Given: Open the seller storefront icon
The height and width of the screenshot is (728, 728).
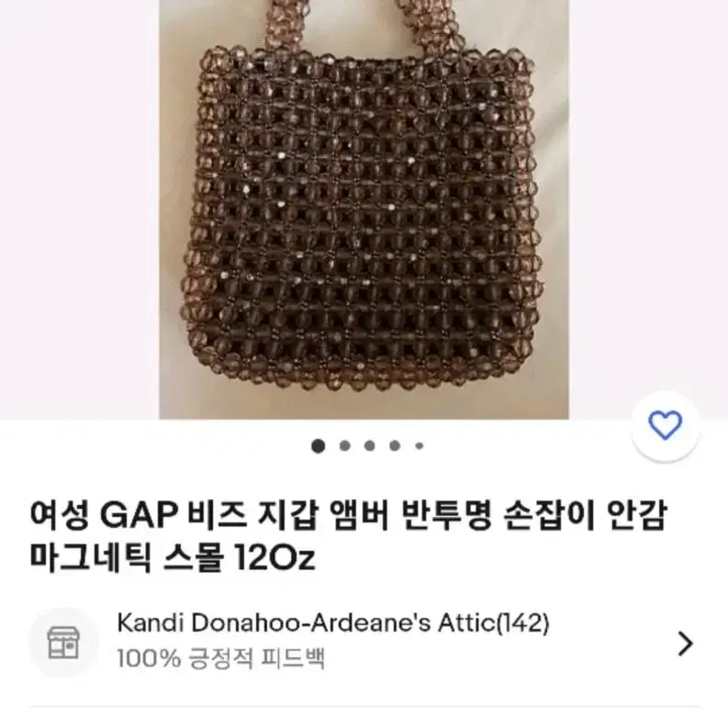Looking at the screenshot, I should click(x=63, y=642).
